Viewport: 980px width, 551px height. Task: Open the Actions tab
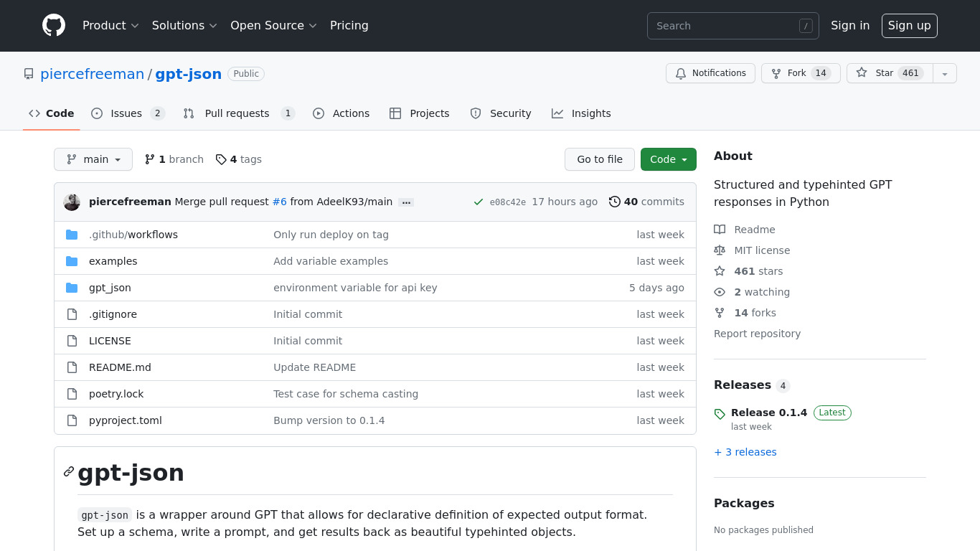pyautogui.click(x=341, y=113)
